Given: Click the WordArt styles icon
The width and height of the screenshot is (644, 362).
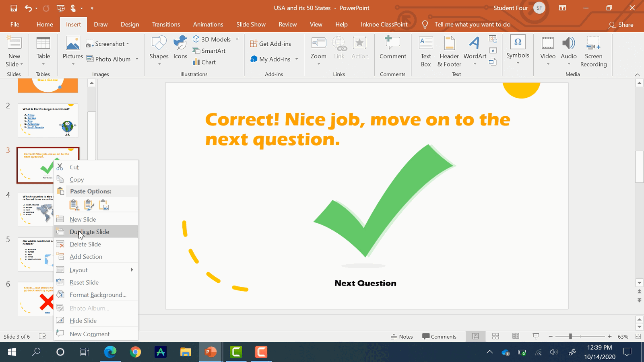Looking at the screenshot, I should click(x=475, y=43).
